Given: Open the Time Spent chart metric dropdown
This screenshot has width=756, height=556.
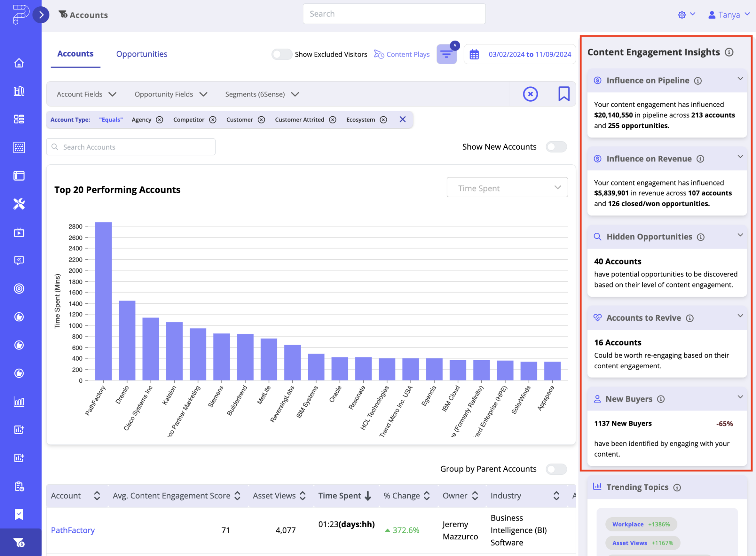Looking at the screenshot, I should [507, 188].
